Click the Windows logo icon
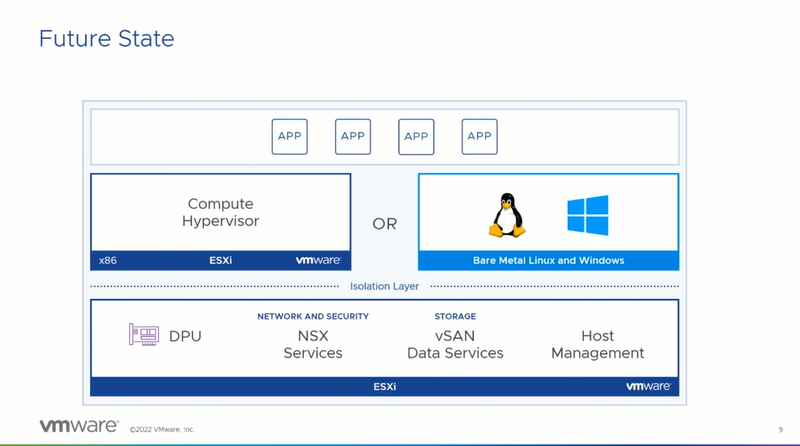This screenshot has width=800, height=446. (x=588, y=215)
